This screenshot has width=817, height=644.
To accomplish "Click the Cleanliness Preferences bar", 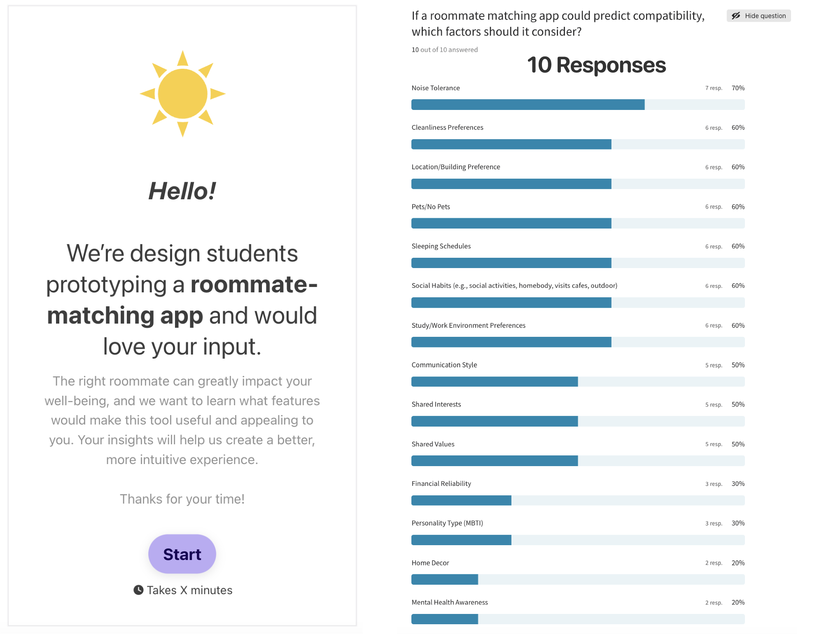I will click(578, 144).
